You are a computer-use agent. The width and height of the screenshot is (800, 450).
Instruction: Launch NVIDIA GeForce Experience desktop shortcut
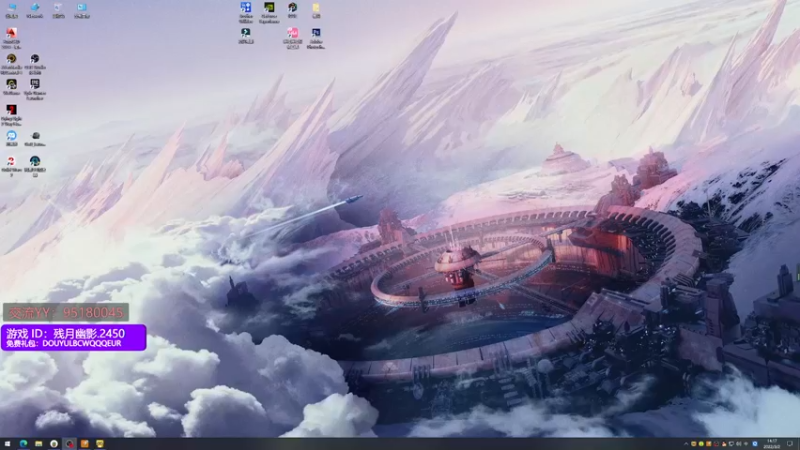pos(269,12)
